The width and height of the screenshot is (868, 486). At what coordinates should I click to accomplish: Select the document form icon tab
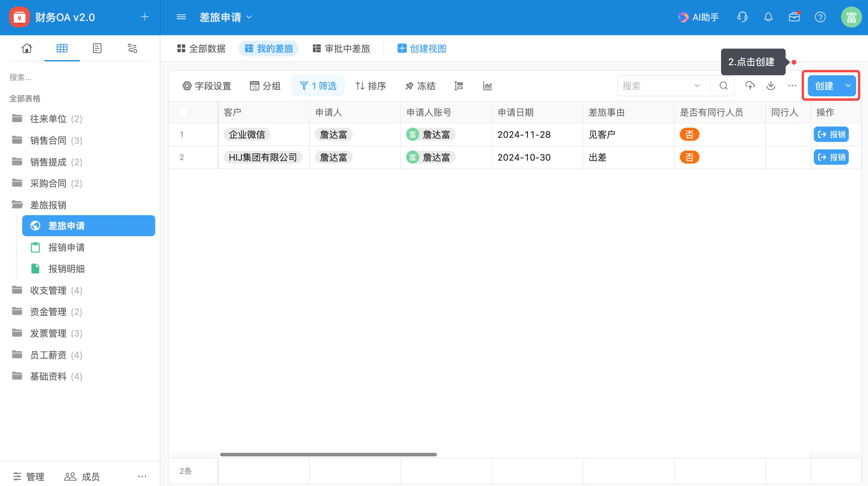[97, 48]
